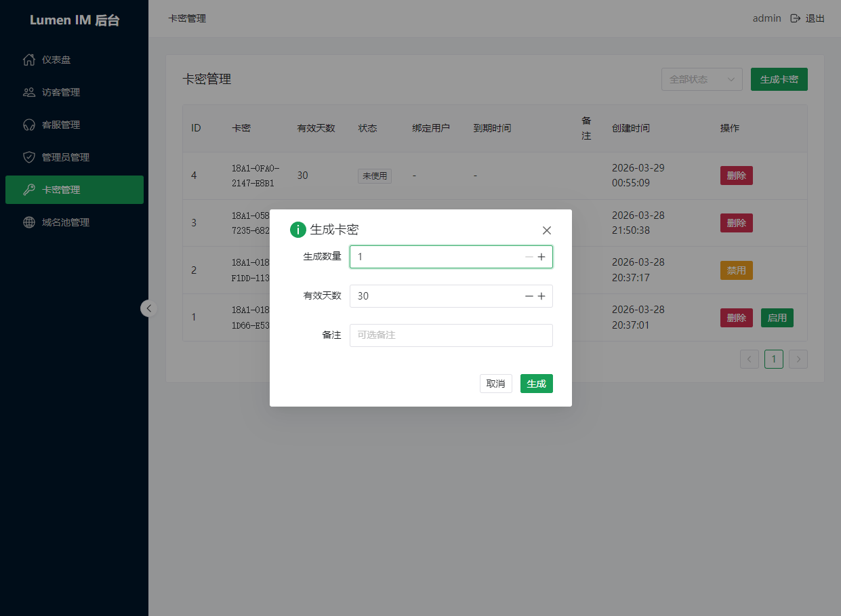Close the 生成卡密 dialog with X
Viewport: 841px width, 616px height.
(547, 230)
